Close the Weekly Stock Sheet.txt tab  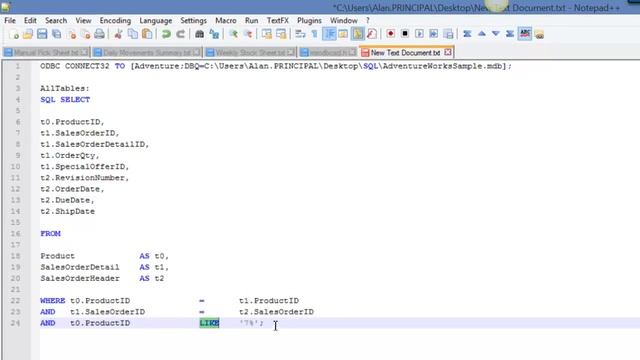tap(290, 52)
